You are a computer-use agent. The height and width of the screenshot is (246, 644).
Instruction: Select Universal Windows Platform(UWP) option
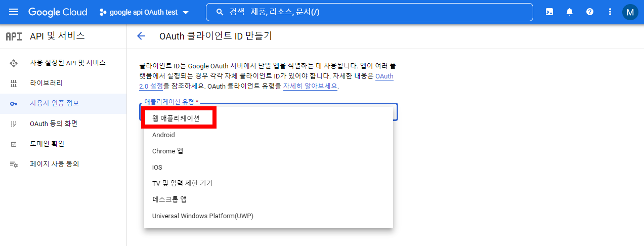(x=269, y=216)
